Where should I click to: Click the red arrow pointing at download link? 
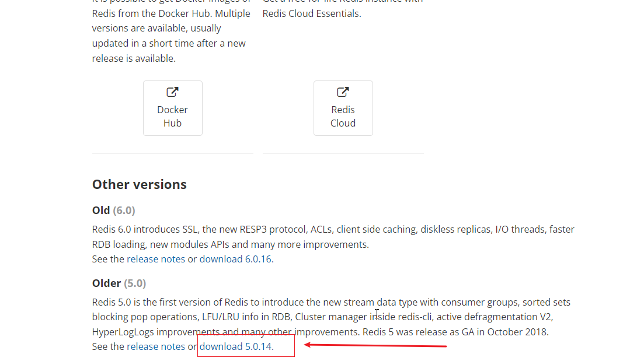(374, 345)
